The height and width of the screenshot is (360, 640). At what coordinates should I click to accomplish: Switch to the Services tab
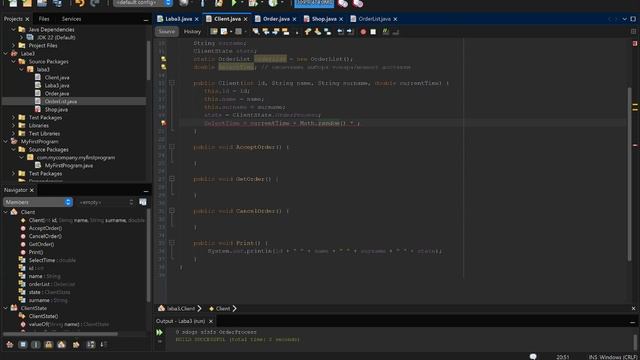coord(71,19)
